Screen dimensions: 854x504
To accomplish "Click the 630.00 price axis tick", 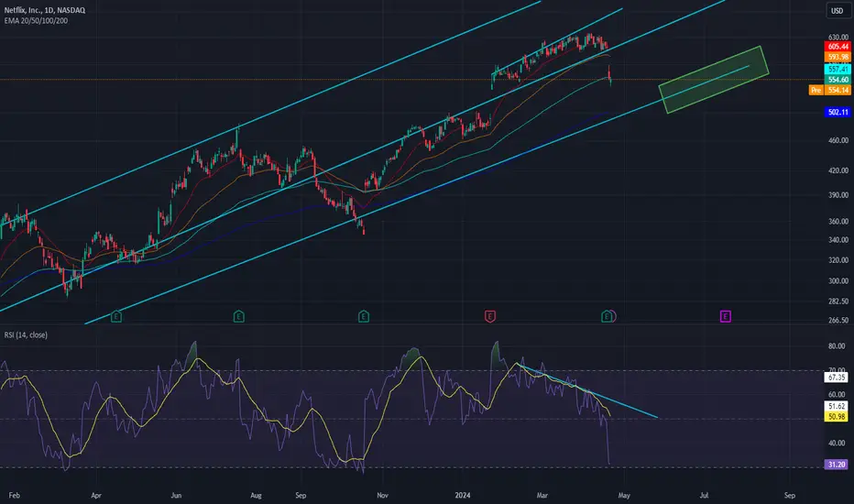I will (838, 37).
